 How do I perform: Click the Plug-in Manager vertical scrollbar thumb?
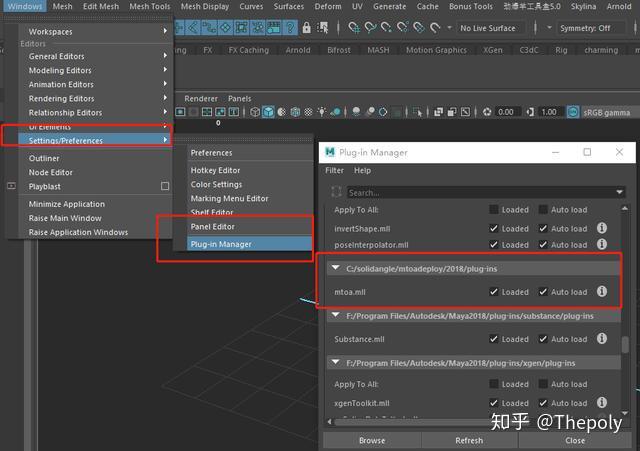(625, 344)
